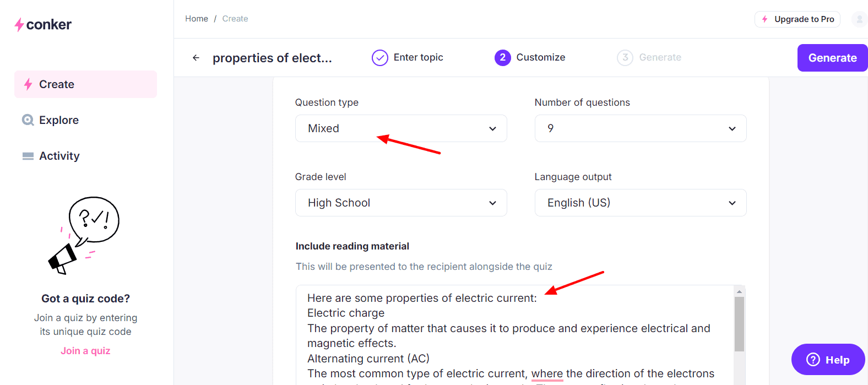The image size is (868, 385).
Task: Change the Language output selection
Action: [x=640, y=203]
